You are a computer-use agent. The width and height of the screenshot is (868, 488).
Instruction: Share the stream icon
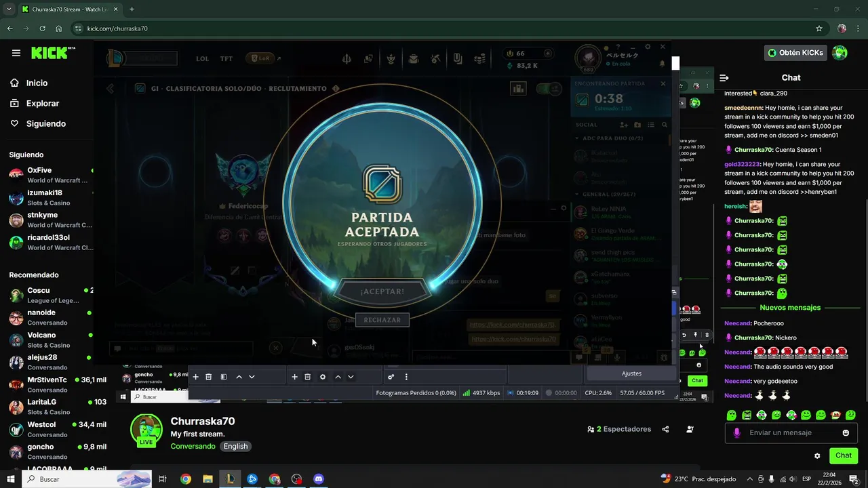click(665, 429)
